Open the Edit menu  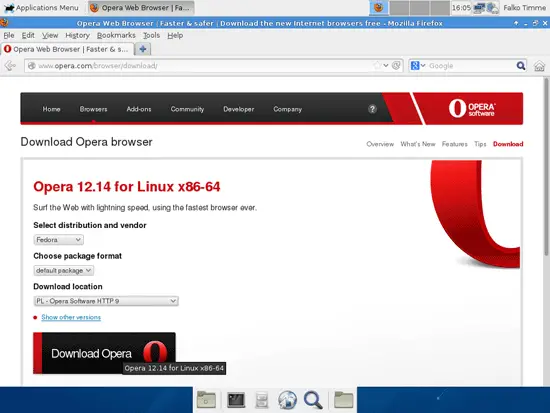pyautogui.click(x=28, y=35)
